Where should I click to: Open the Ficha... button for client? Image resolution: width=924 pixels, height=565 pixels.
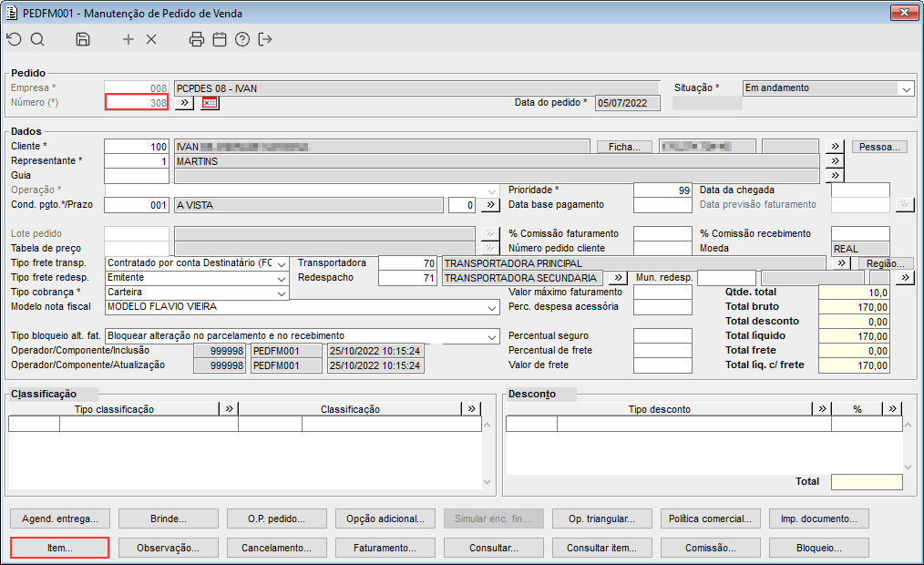point(624,147)
